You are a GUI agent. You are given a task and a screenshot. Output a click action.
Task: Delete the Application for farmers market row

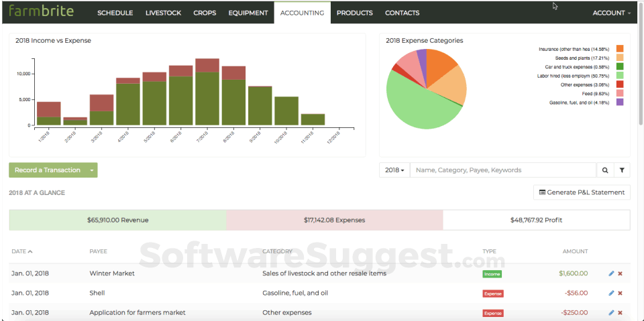pos(620,313)
